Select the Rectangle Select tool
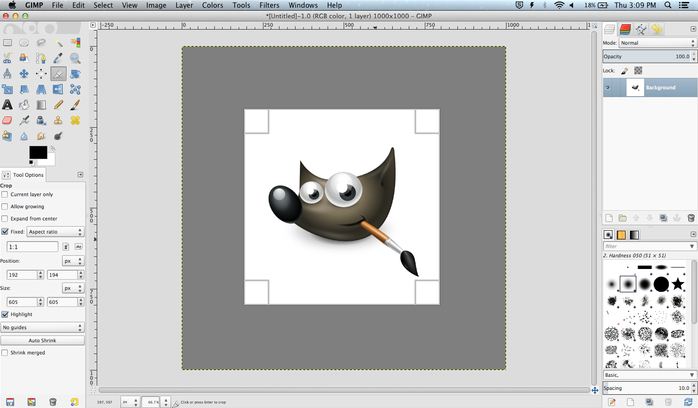Viewport: 698px width, 408px height. pos(8,43)
